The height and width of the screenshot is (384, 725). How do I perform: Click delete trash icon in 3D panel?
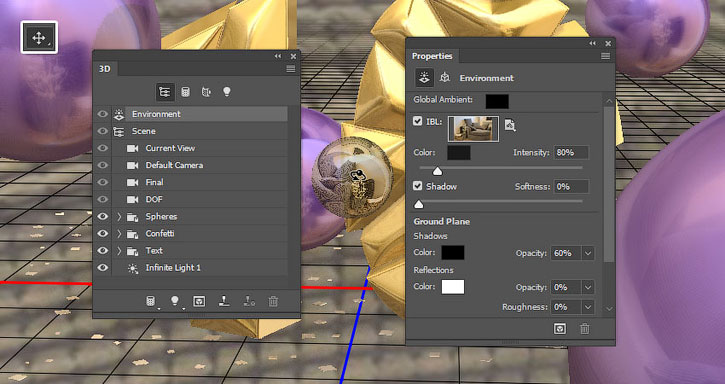click(273, 301)
